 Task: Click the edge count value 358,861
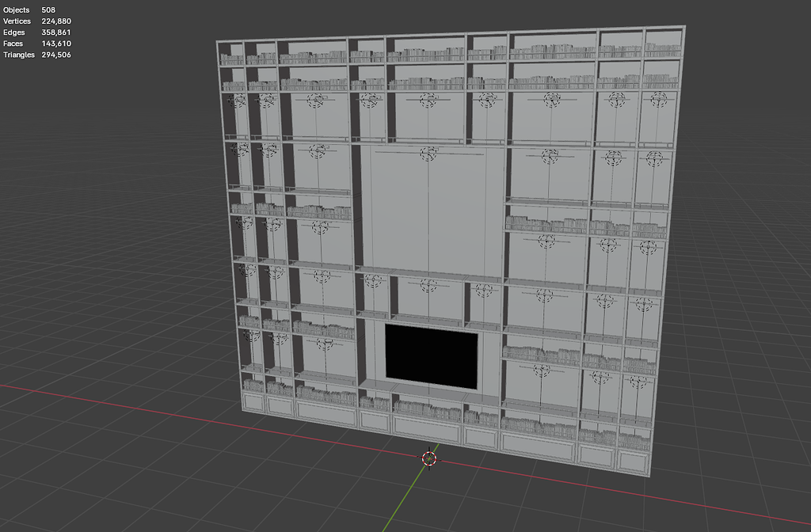point(56,32)
